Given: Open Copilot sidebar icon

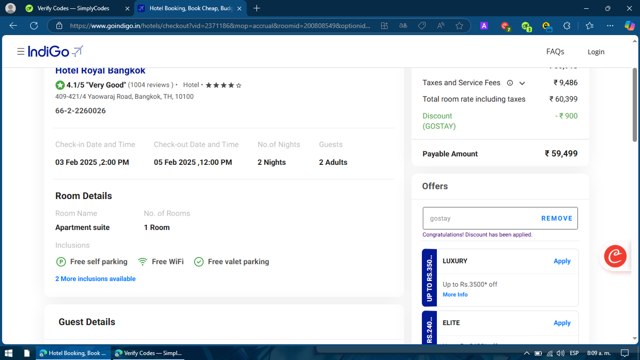Looking at the screenshot, I should pyautogui.click(x=629, y=26).
